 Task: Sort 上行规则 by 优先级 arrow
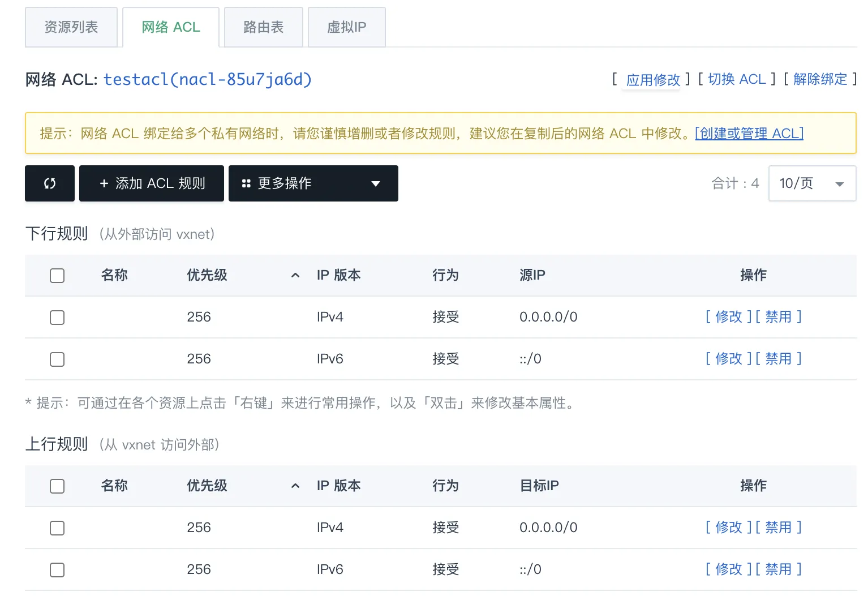point(295,486)
